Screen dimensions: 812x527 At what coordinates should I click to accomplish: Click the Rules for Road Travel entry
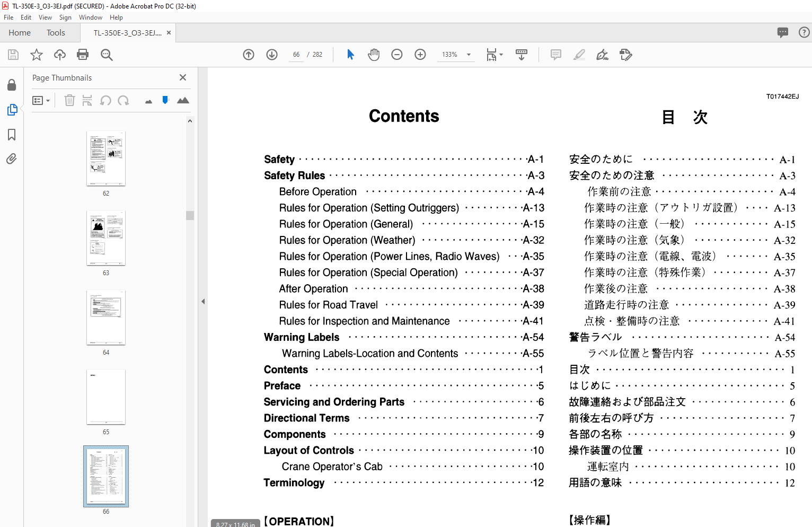tap(412, 305)
